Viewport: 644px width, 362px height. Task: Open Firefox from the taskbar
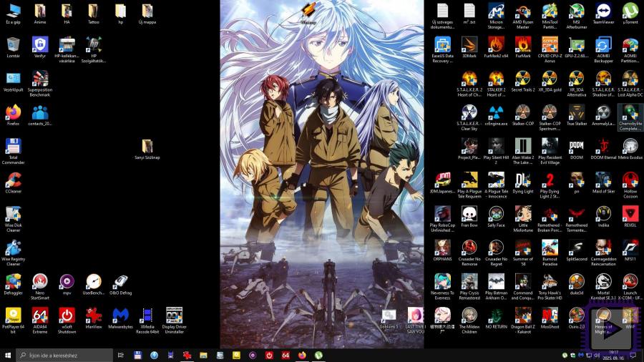(x=302, y=355)
